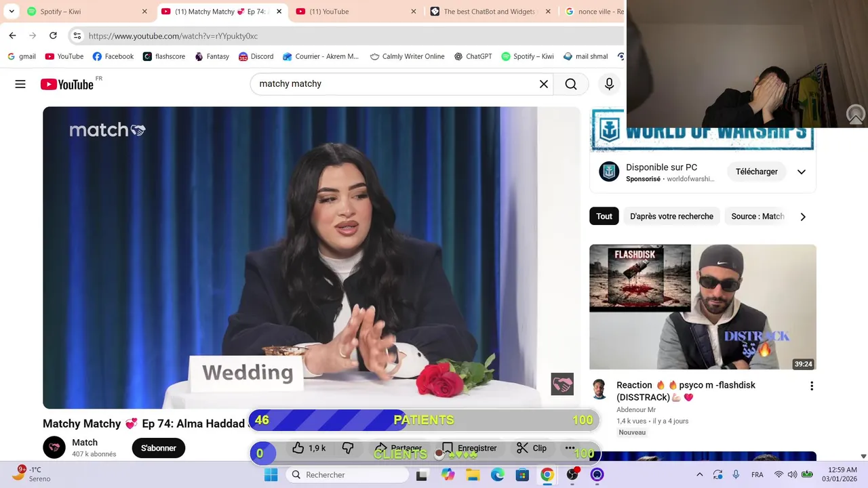The image size is (868, 488).
Task: Click the S'abonner subscribe button
Action: pos(159,448)
